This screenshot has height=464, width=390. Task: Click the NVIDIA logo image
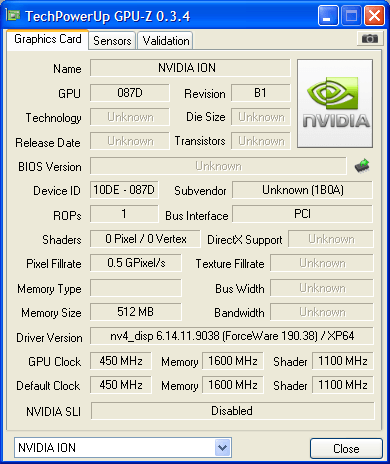point(335,104)
